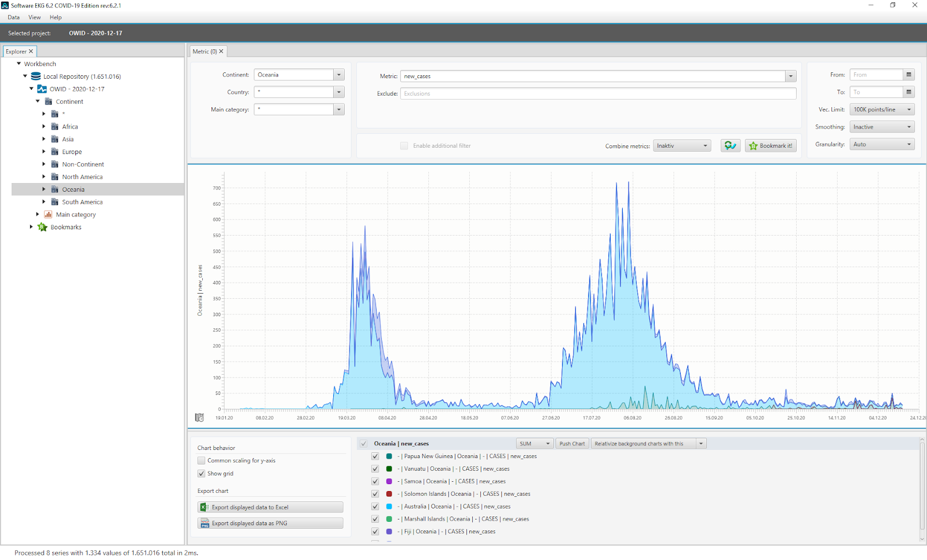Screen dimensions: 927x560
Task: Click the chart zoom reset icon near axis
Action: coord(199,418)
